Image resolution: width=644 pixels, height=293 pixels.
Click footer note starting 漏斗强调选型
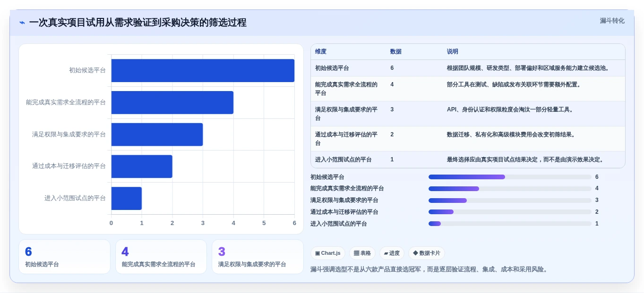430,269
